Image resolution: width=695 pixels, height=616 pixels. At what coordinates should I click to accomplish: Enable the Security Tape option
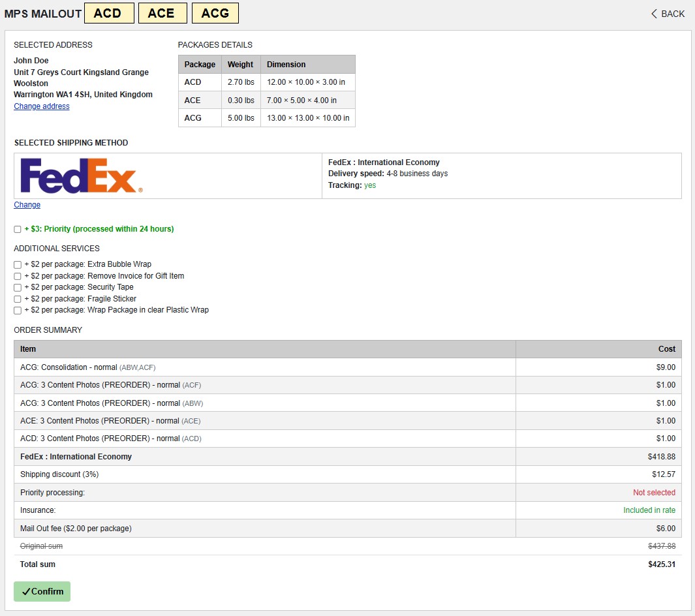(18, 288)
